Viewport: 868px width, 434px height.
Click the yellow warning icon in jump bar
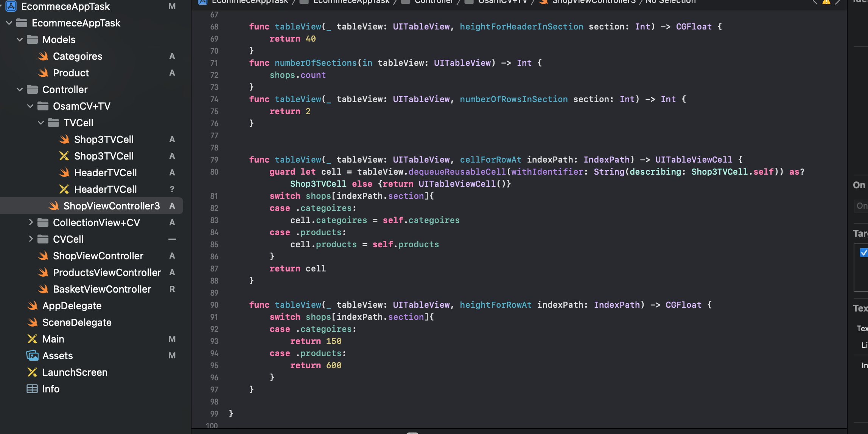pos(826,2)
